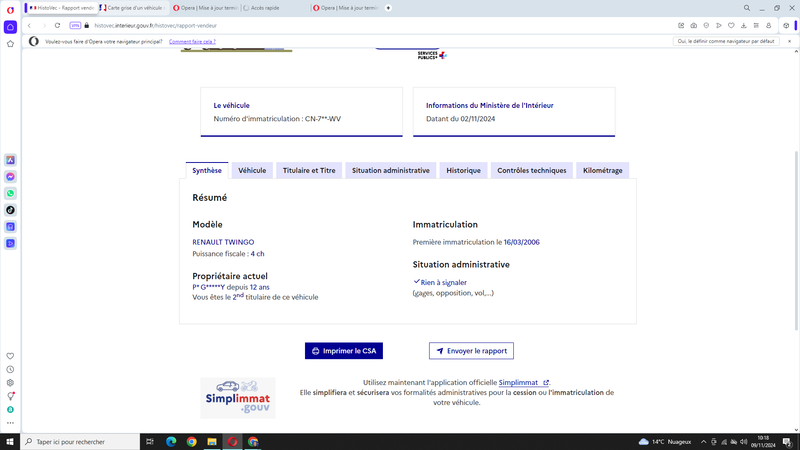This screenshot has width=800, height=450.
Task: Open the Titulaire et Titre tab
Action: [309, 170]
